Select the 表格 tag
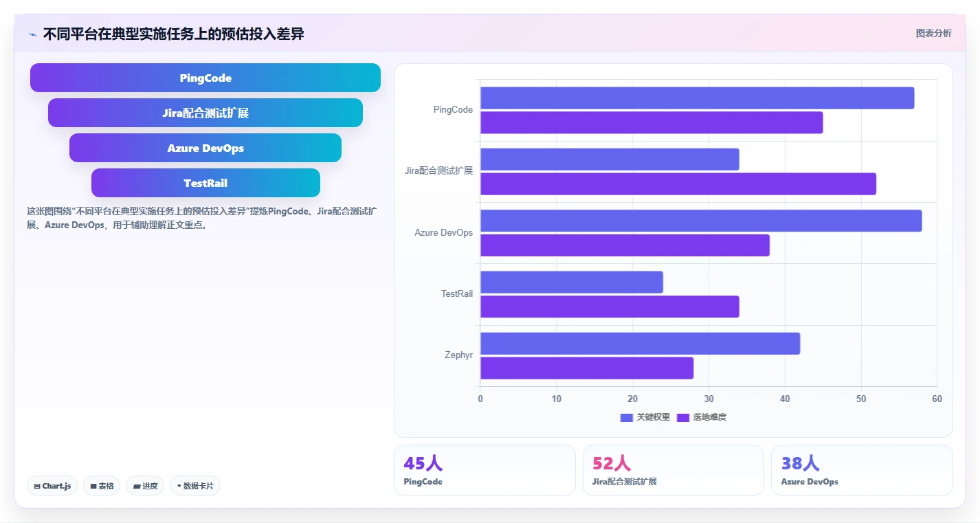This screenshot has width=980, height=523. 102,486
